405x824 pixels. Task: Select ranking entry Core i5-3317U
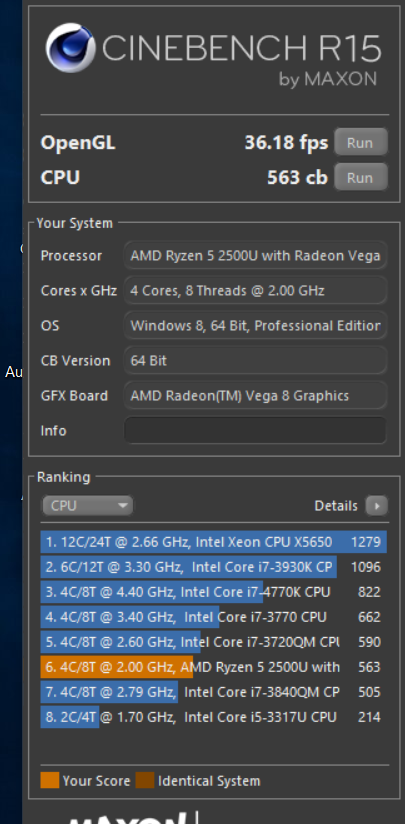click(214, 717)
